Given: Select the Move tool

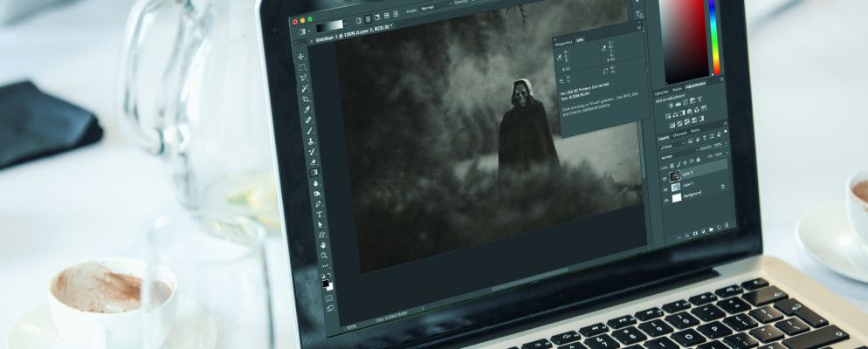Looking at the screenshot, I should [300, 57].
